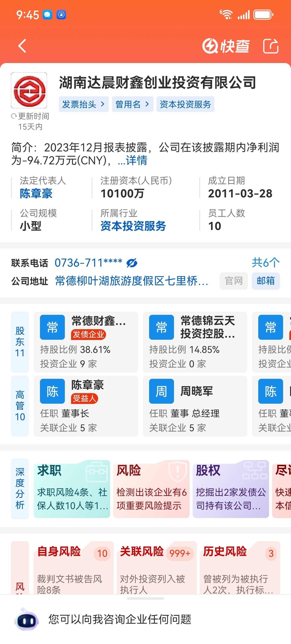This screenshot has height=644, width=291.
Task: Tap the 官网 website button
Action: [x=234, y=281]
